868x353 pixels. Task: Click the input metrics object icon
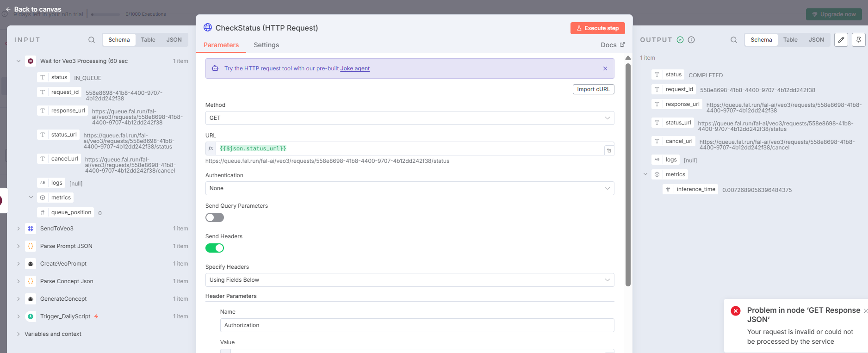43,198
